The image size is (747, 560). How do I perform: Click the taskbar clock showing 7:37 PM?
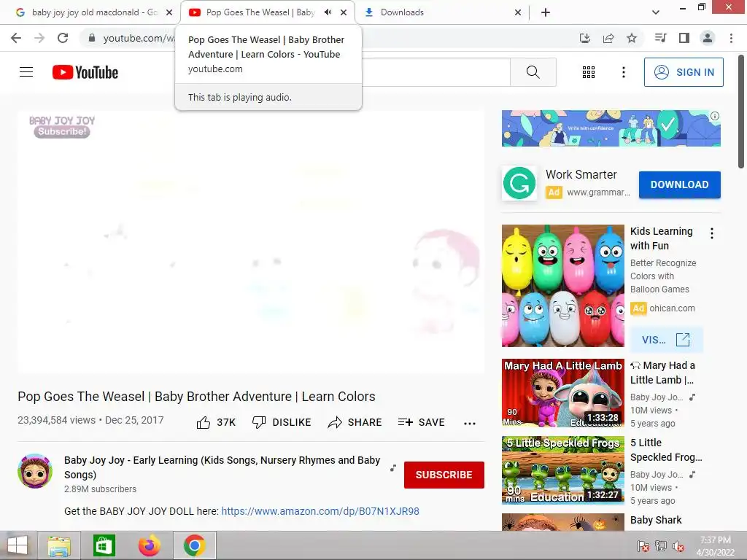pyautogui.click(x=716, y=545)
